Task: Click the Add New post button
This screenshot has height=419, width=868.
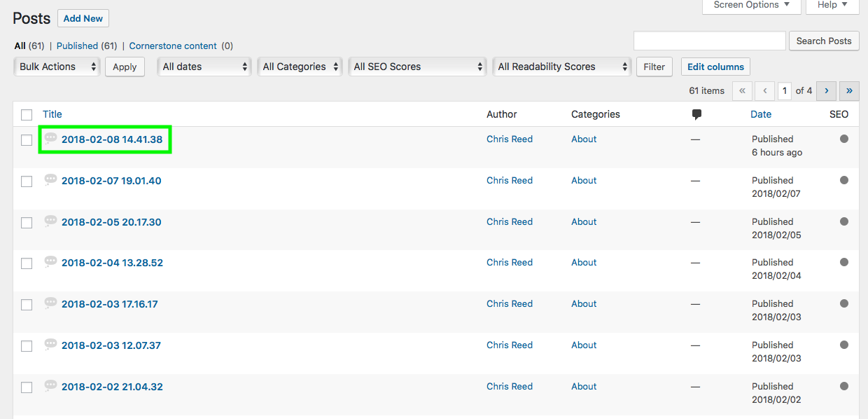Action: pyautogui.click(x=83, y=18)
